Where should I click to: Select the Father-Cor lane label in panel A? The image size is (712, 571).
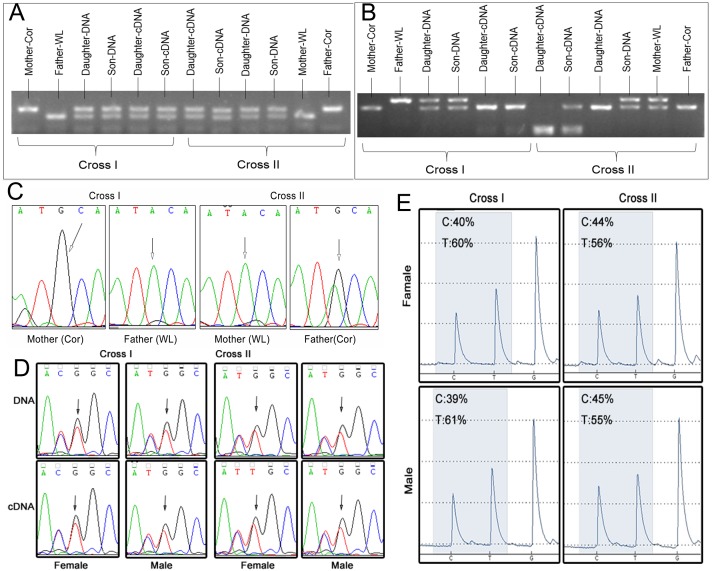pyautogui.click(x=327, y=52)
